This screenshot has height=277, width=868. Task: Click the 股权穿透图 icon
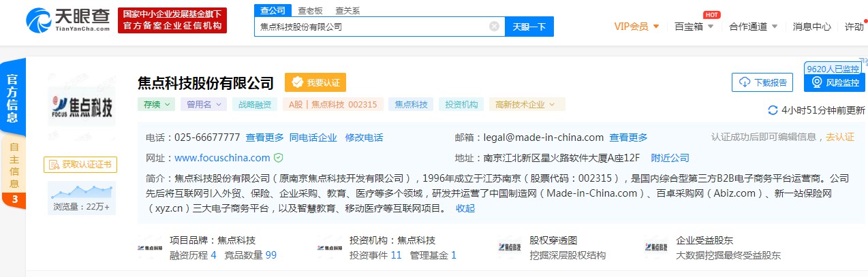pos(510,248)
